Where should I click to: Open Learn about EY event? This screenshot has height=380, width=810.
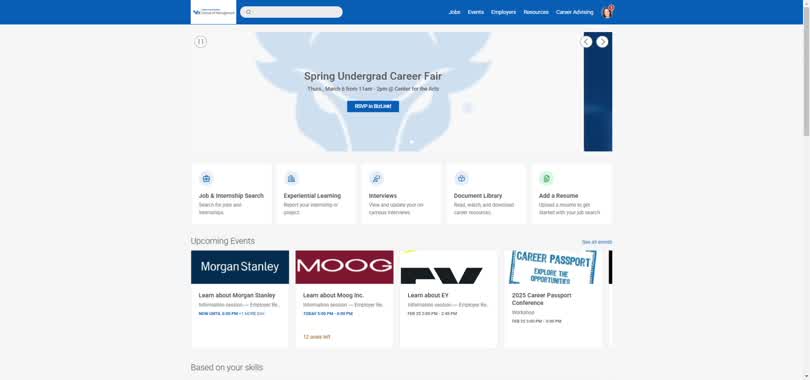(x=428, y=295)
